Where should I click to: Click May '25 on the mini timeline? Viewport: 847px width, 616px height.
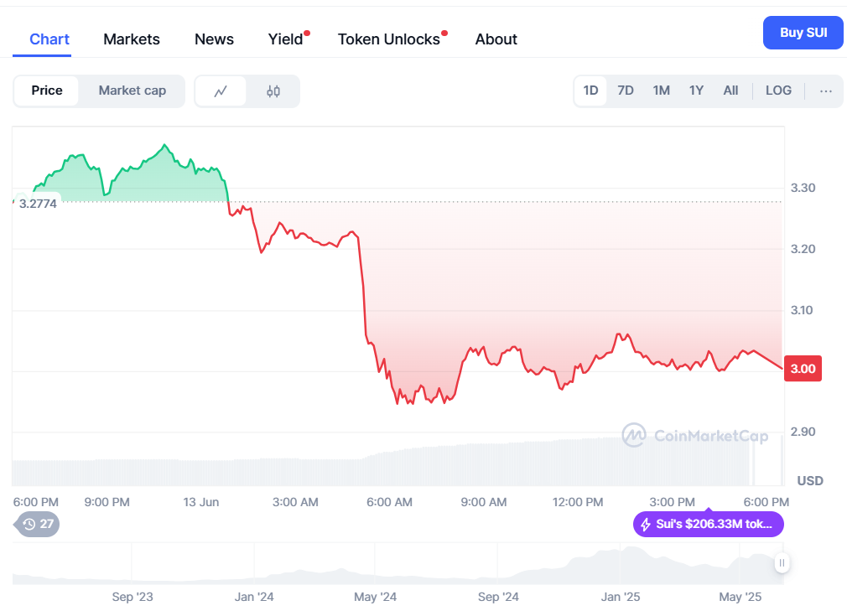click(x=740, y=597)
